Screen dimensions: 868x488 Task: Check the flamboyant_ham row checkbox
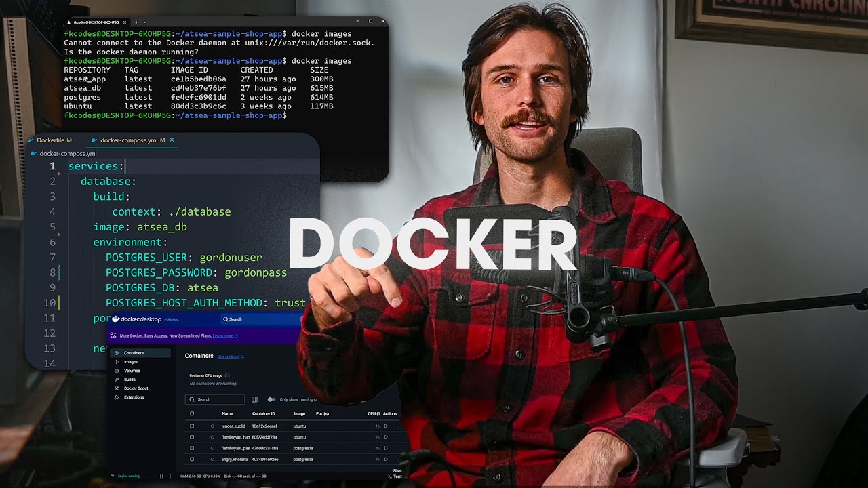coord(192,437)
